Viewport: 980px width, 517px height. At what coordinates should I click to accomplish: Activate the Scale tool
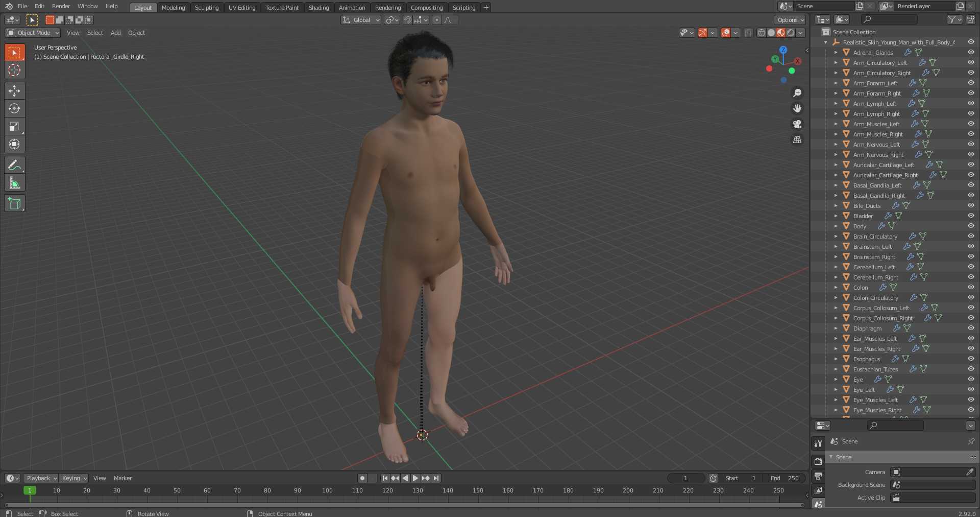14,126
